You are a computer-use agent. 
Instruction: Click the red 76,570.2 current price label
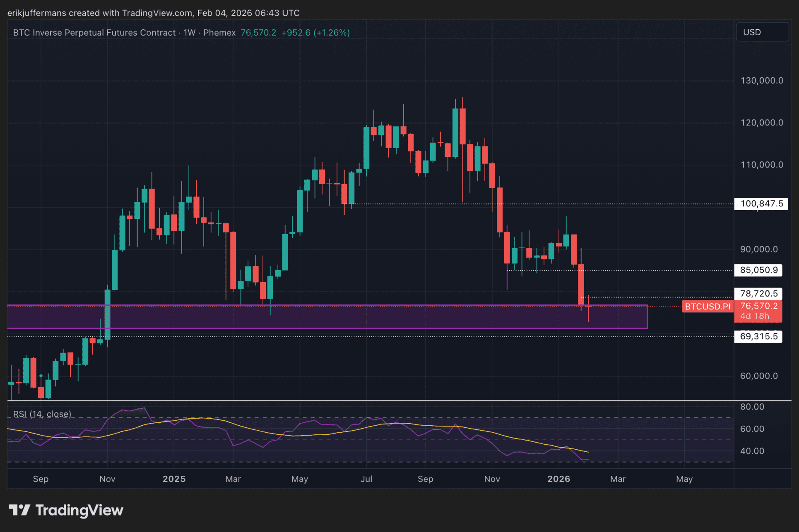point(758,306)
